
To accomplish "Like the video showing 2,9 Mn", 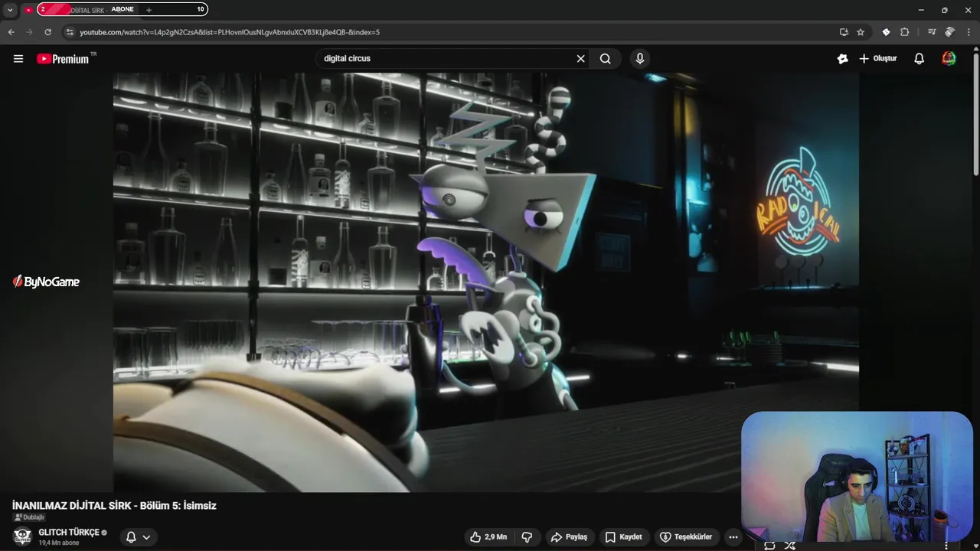I will pyautogui.click(x=488, y=537).
